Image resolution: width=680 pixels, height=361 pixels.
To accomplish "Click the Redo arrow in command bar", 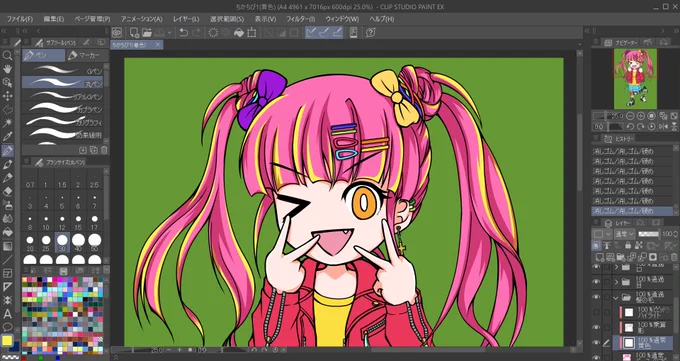I will tap(196, 33).
